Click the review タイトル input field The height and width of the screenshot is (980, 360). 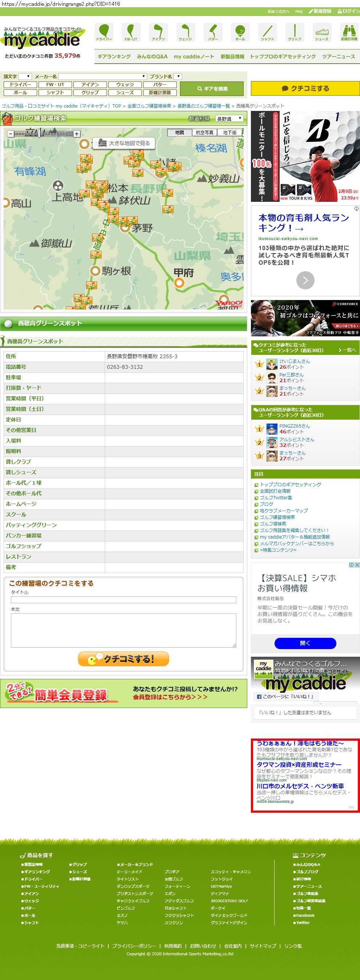[123, 600]
